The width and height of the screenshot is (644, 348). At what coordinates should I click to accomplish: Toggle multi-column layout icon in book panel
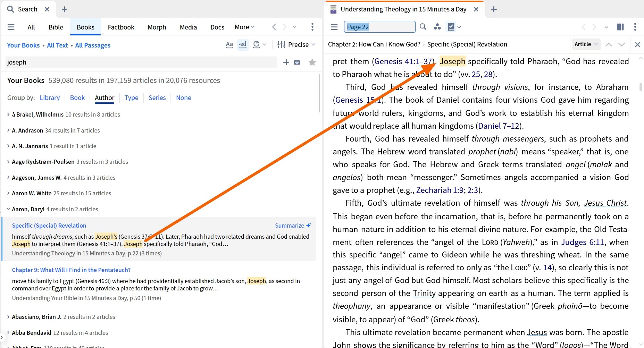pos(620,27)
